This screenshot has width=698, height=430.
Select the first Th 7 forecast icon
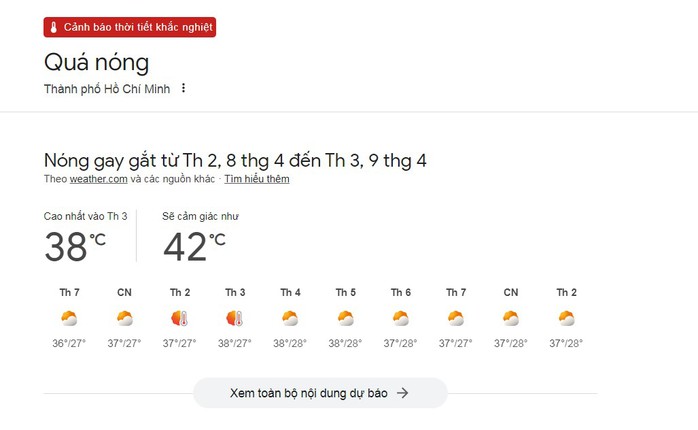click(69, 318)
